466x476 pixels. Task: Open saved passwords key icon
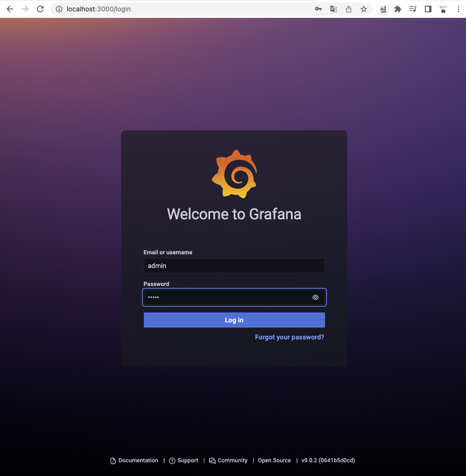click(x=318, y=9)
